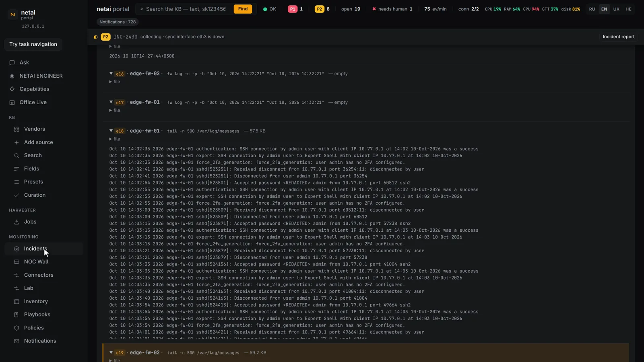Screen dimensions: 644x362
Task: Open Incidents in the sidebar
Action: (44, 249)
